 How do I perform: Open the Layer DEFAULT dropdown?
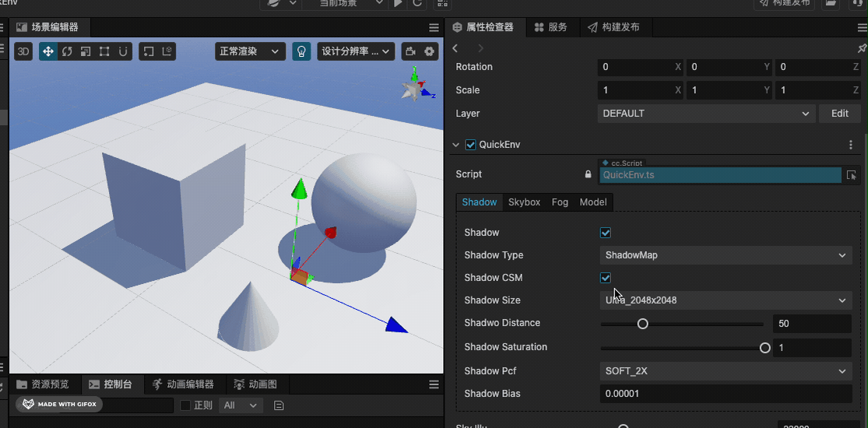(x=706, y=114)
